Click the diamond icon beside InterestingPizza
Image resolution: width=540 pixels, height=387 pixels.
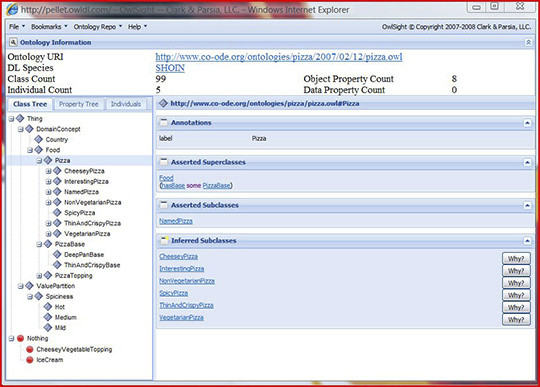click(57, 181)
